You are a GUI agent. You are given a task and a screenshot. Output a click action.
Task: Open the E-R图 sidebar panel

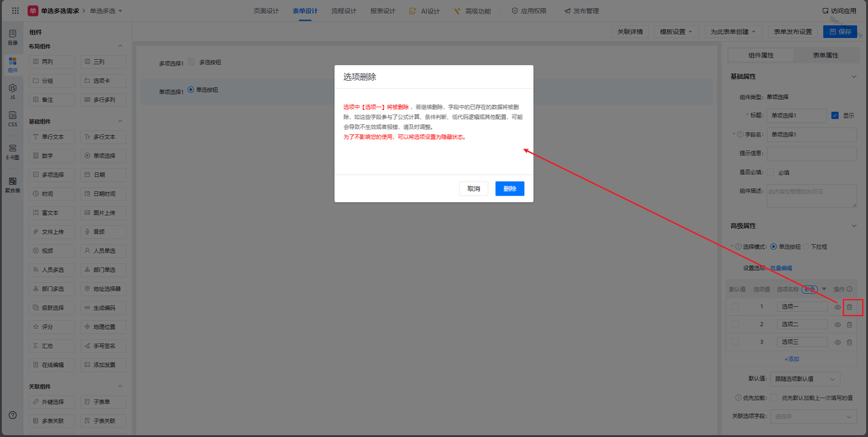(x=12, y=151)
